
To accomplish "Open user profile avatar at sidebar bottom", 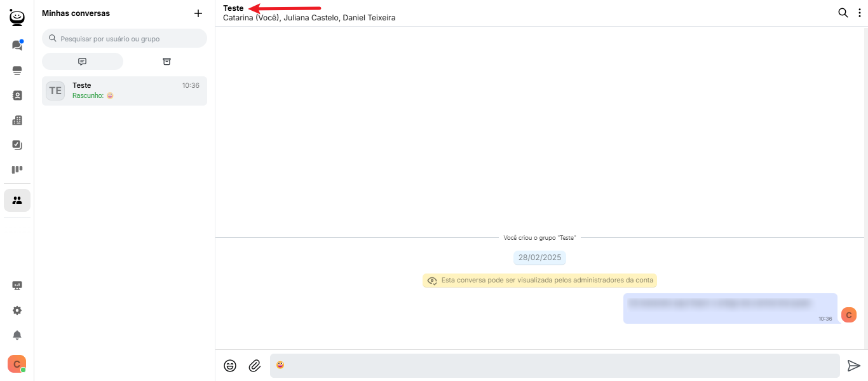I will tap(17, 364).
